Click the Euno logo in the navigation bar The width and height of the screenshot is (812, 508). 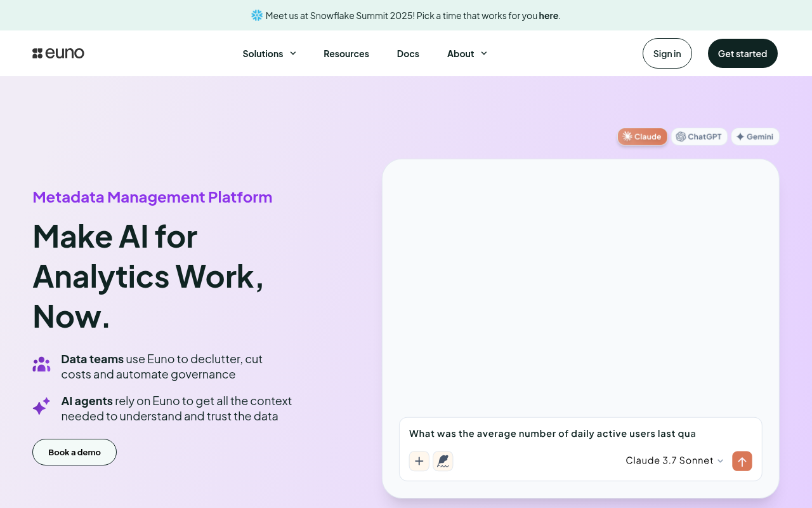(58, 53)
